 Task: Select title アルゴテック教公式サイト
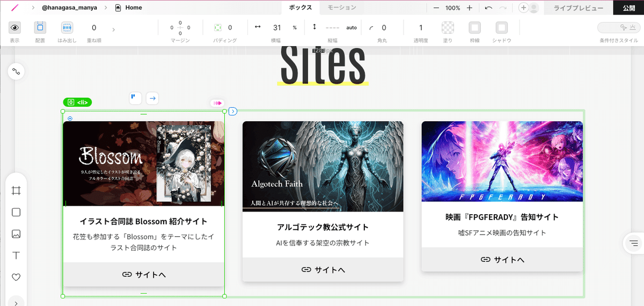[323, 227]
